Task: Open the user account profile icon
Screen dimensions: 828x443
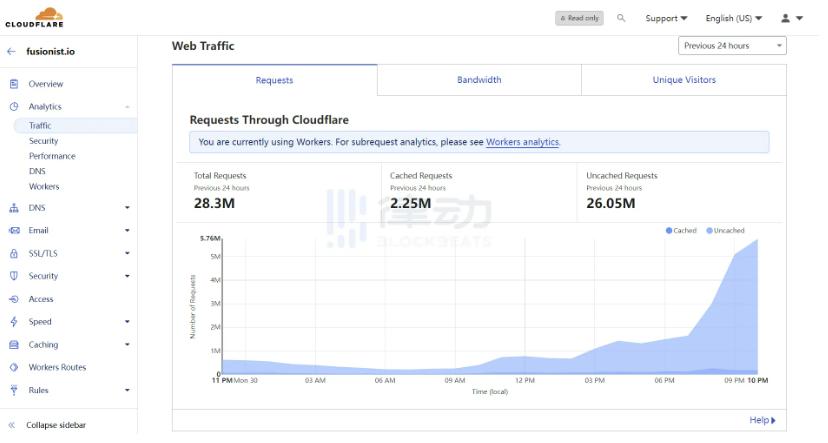Action: [x=786, y=18]
